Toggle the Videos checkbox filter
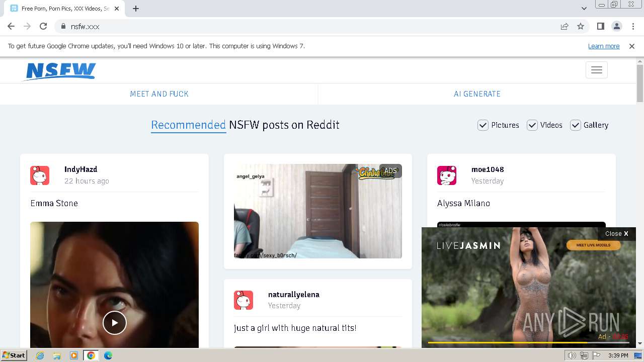Viewport: 644px width, 362px height. click(x=532, y=125)
